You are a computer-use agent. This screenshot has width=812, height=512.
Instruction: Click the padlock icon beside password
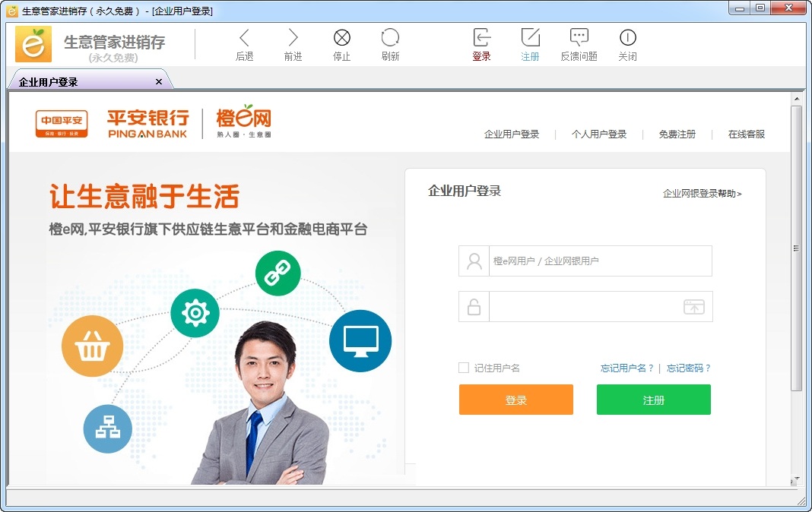tap(474, 307)
